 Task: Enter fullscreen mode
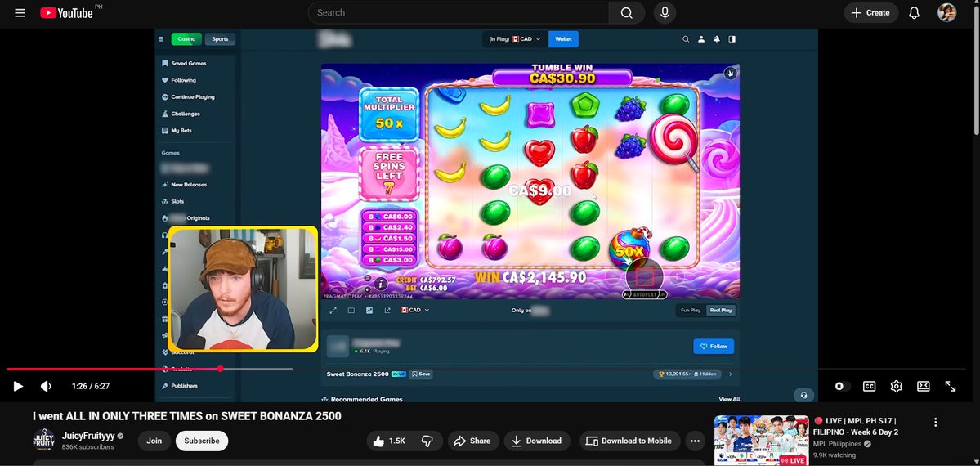click(x=950, y=386)
